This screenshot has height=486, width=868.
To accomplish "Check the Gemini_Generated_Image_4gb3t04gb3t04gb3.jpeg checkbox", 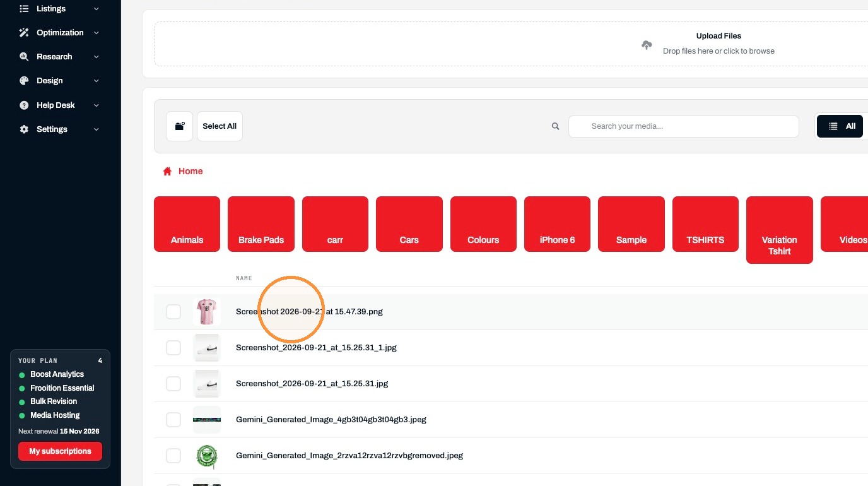I will coord(173,420).
